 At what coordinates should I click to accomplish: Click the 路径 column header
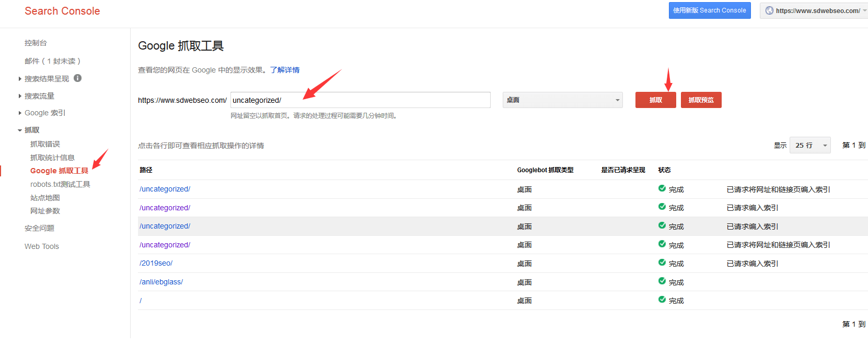146,170
